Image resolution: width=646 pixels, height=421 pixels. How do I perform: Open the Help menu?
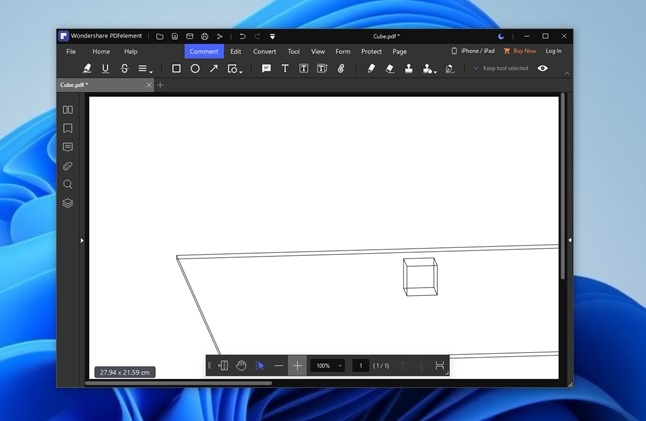coord(131,51)
